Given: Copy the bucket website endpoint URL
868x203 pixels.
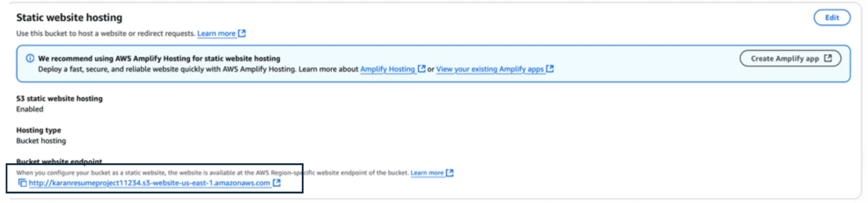Looking at the screenshot, I should pyautogui.click(x=22, y=183).
